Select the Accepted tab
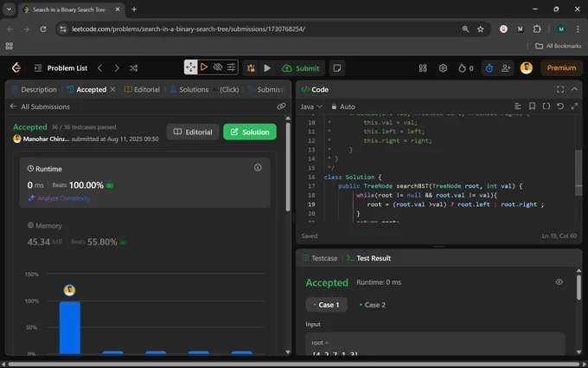The image size is (588, 368). coord(86,89)
